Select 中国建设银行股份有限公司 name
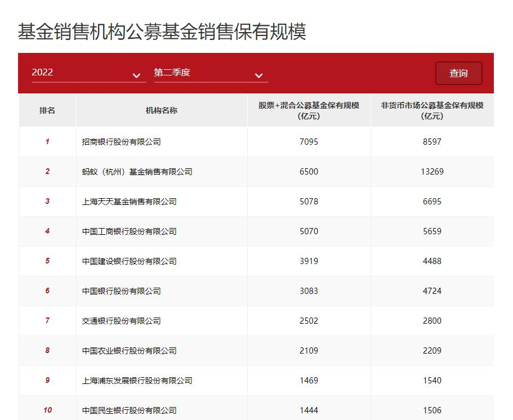This screenshot has height=420, width=513. [129, 261]
